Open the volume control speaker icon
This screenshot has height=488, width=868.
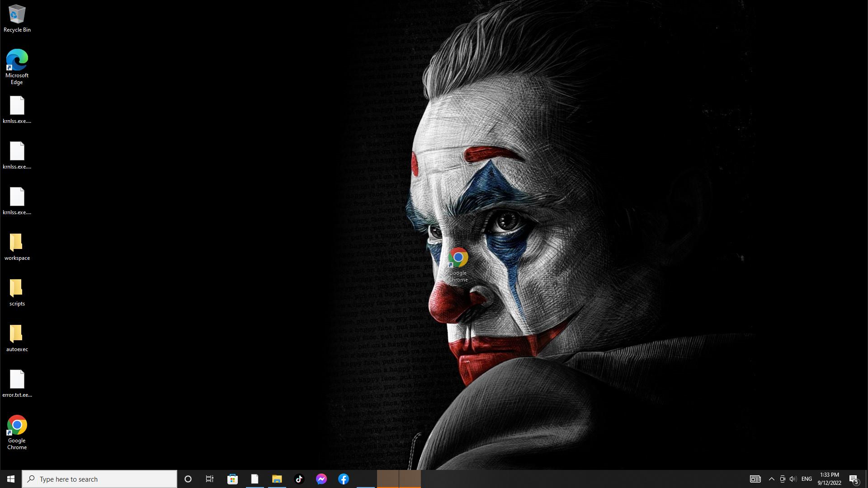point(793,479)
